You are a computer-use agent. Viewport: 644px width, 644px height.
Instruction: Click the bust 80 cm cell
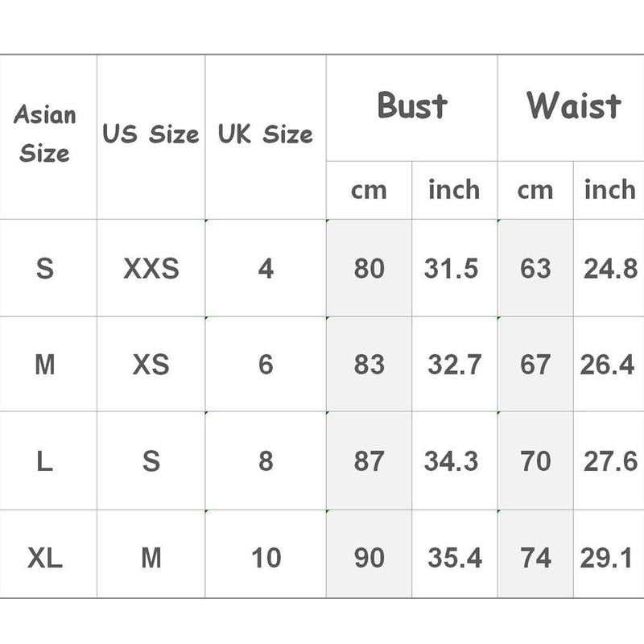369,268
